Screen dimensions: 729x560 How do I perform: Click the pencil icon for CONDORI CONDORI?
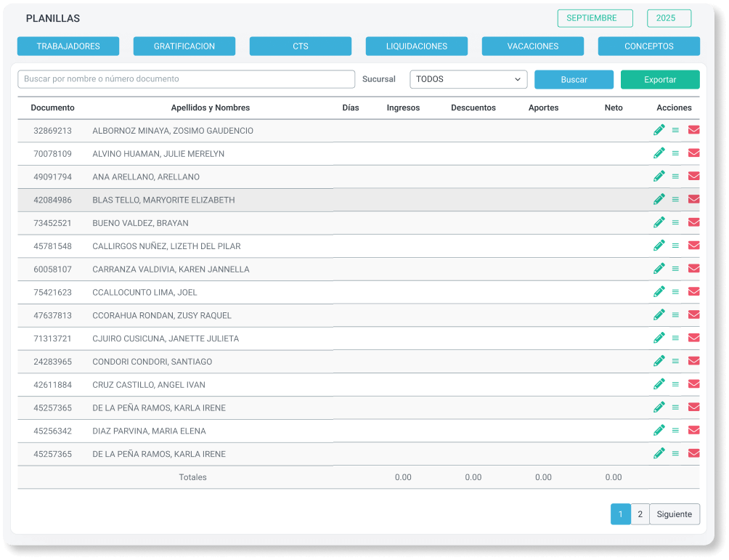pyautogui.click(x=659, y=361)
